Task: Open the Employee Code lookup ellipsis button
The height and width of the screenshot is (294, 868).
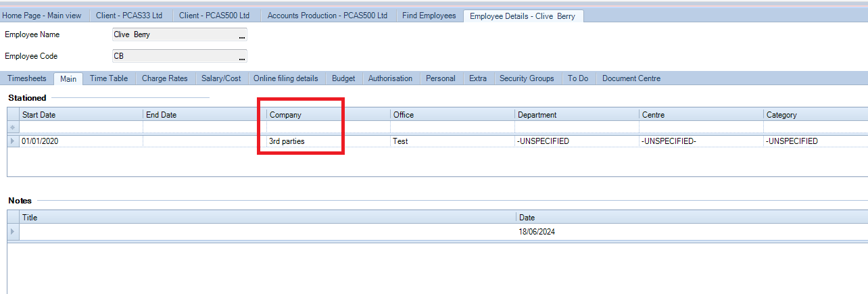Action: [x=243, y=57]
